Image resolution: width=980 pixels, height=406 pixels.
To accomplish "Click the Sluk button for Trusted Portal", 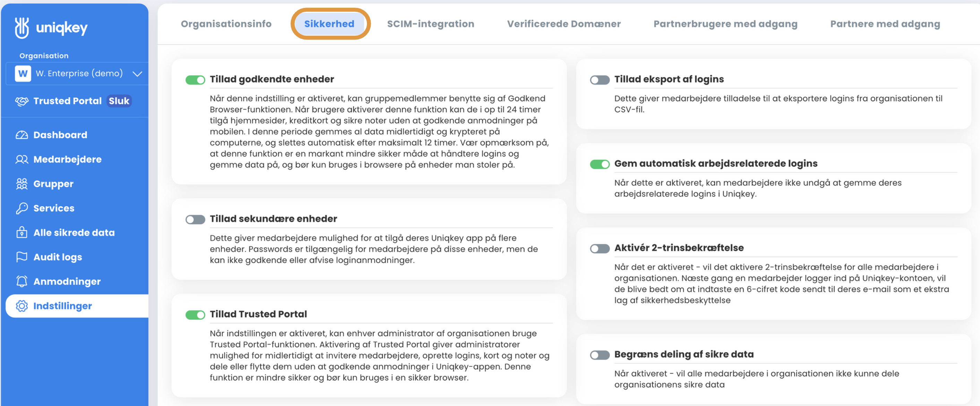I will (x=119, y=101).
